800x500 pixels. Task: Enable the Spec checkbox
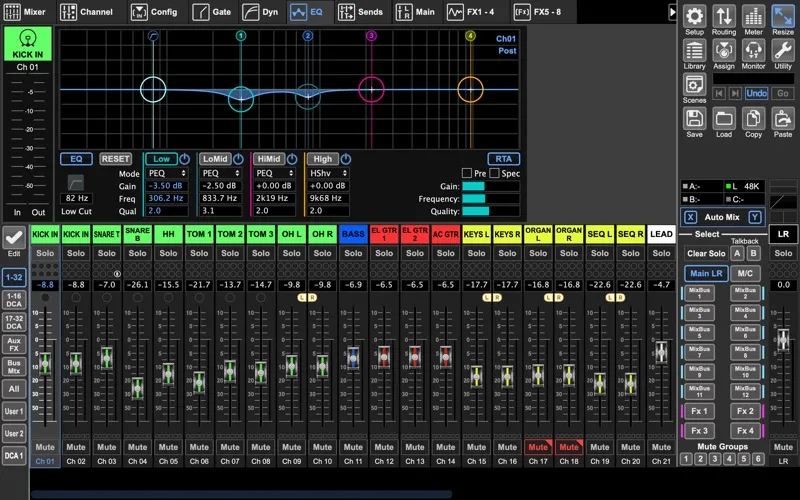click(494, 173)
